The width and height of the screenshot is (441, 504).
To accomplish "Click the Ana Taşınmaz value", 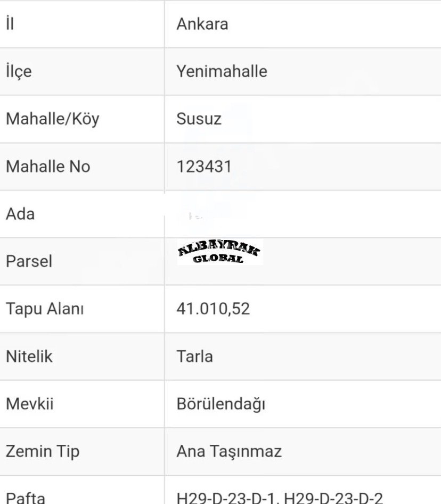I will coord(229,451).
